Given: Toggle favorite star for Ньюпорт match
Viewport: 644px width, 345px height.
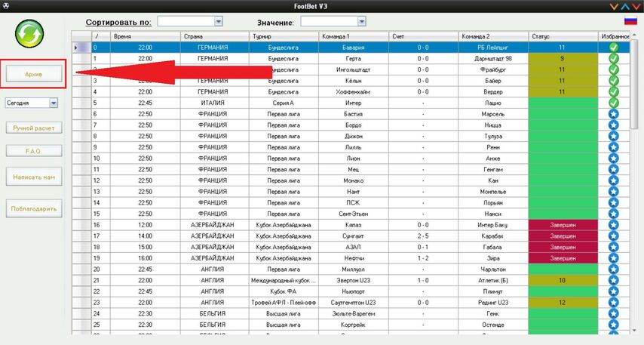Looking at the screenshot, I should (614, 291).
